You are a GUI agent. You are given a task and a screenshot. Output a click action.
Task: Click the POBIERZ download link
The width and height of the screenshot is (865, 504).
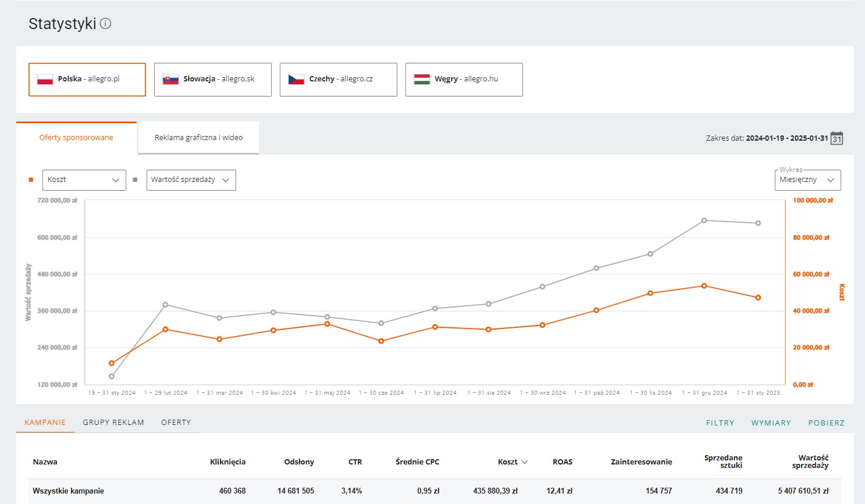[826, 423]
